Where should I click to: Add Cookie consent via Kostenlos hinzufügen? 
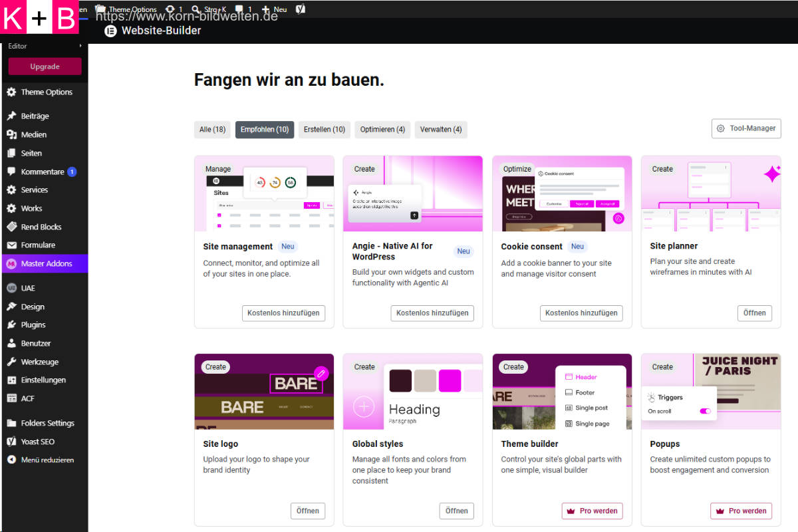[581, 313]
